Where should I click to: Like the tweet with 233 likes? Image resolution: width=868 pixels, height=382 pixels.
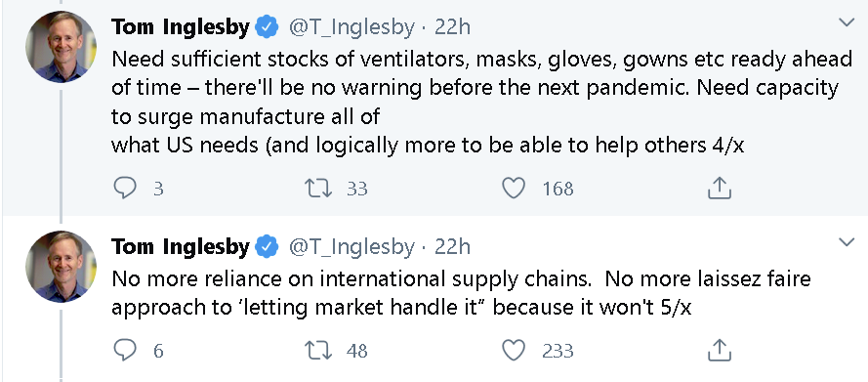coord(514,351)
